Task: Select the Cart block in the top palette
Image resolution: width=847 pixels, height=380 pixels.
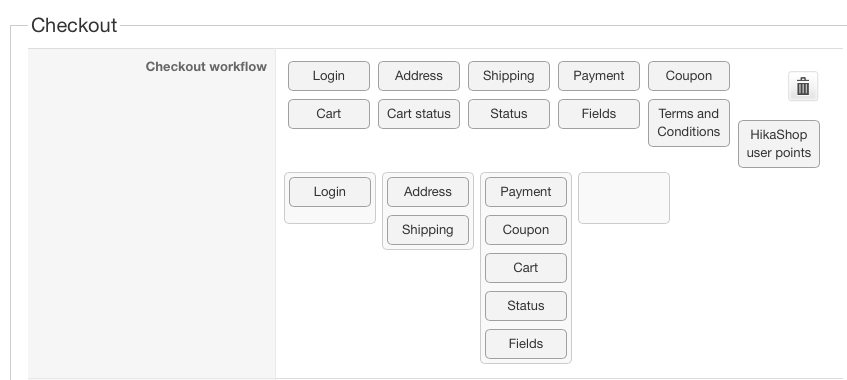Action: [x=329, y=114]
